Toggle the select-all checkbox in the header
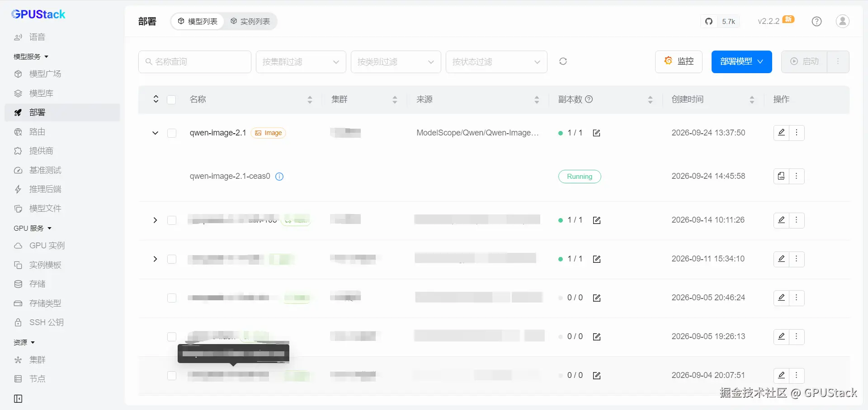868x410 pixels. pyautogui.click(x=171, y=100)
